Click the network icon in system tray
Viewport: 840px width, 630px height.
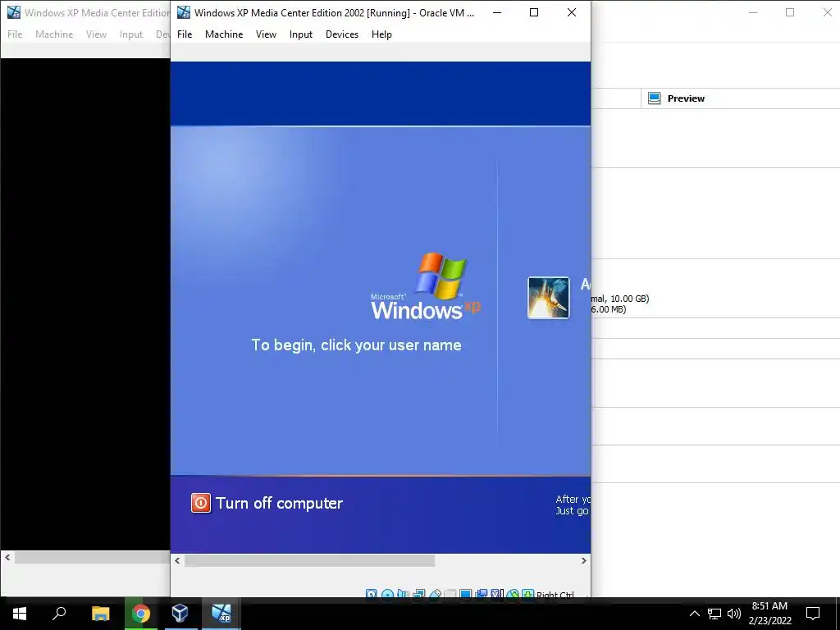[x=714, y=614]
